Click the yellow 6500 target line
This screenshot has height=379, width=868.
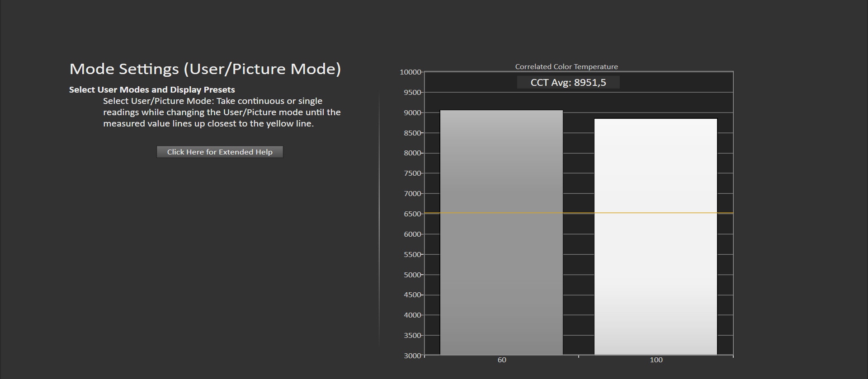pyautogui.click(x=579, y=213)
